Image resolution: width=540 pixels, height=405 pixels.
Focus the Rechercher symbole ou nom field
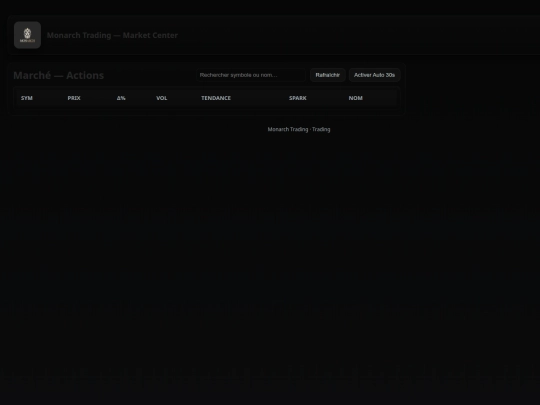click(251, 75)
